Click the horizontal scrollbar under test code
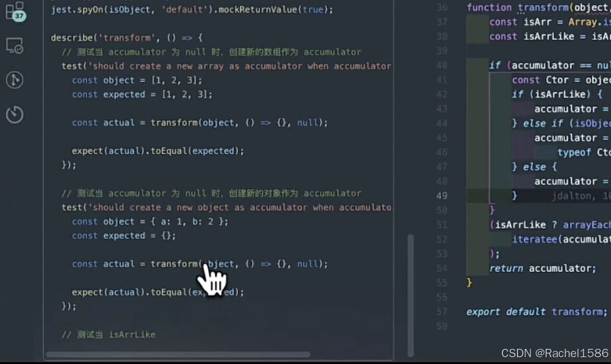This screenshot has height=364, width=611. 178,355
